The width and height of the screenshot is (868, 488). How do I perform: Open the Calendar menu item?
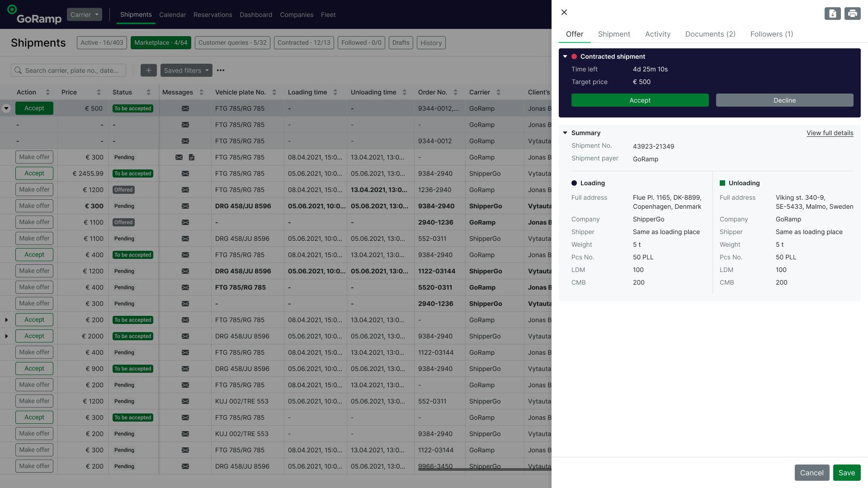tap(172, 15)
